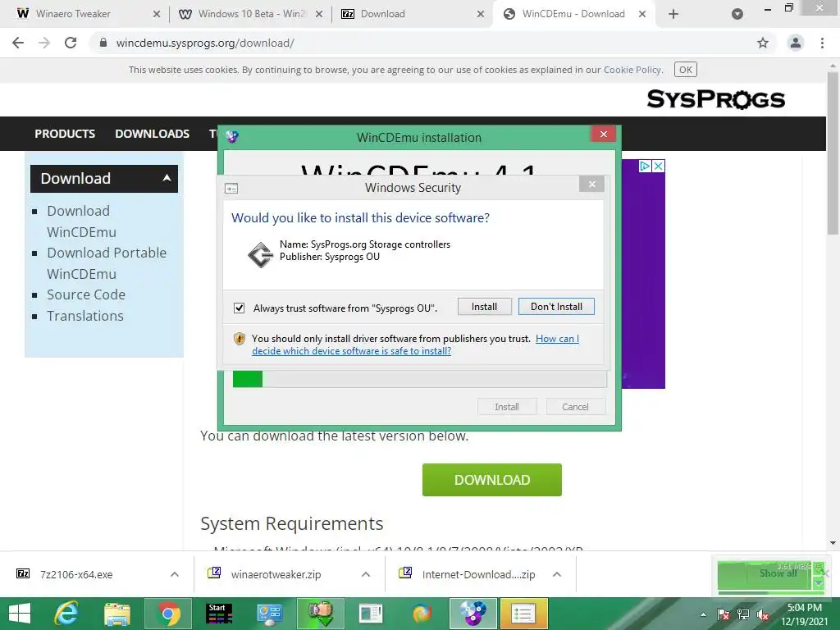The height and width of the screenshot is (630, 840).
Task: Open the AdChoices icon on the ad
Action: [x=646, y=166]
